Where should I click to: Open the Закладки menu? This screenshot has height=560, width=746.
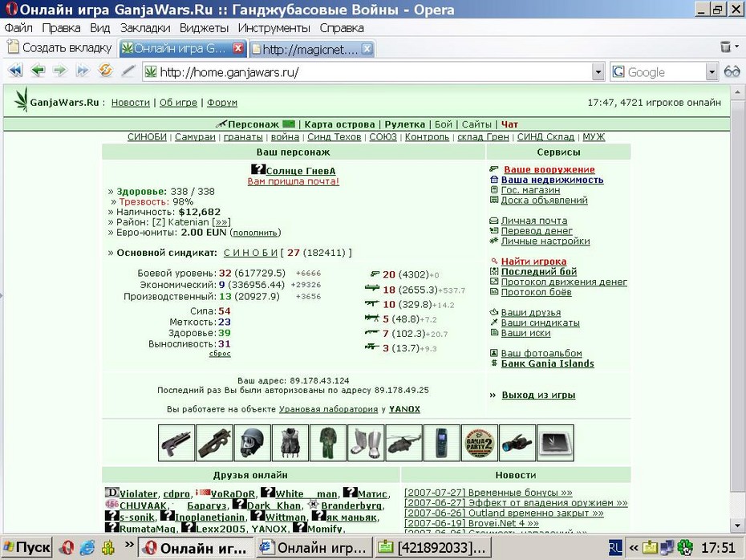145,28
